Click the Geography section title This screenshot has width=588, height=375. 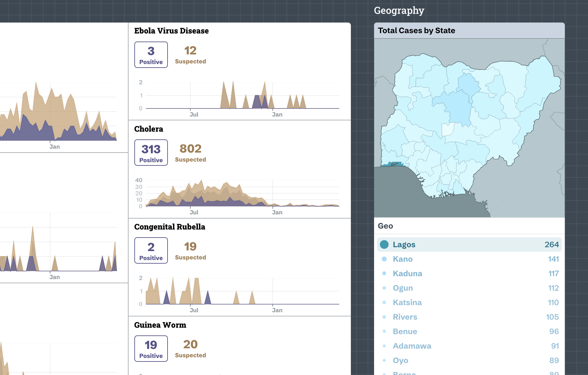[399, 11]
